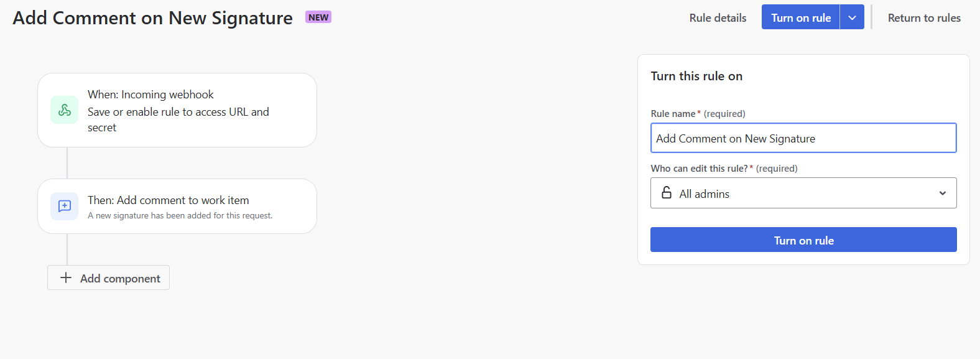Click 'Save or enable rule to access URL' text

[178, 112]
